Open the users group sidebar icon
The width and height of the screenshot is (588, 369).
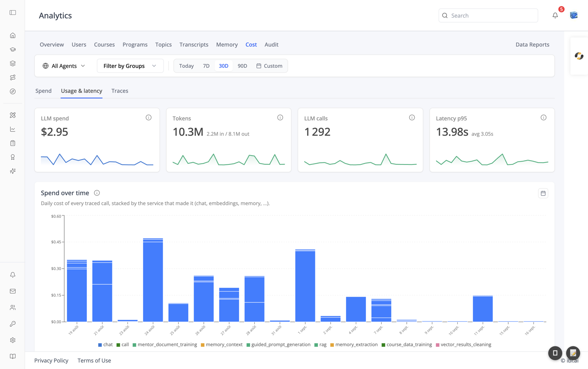click(13, 308)
